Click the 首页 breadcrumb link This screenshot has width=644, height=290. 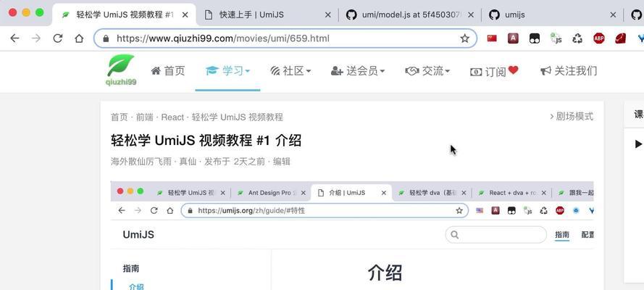120,117
